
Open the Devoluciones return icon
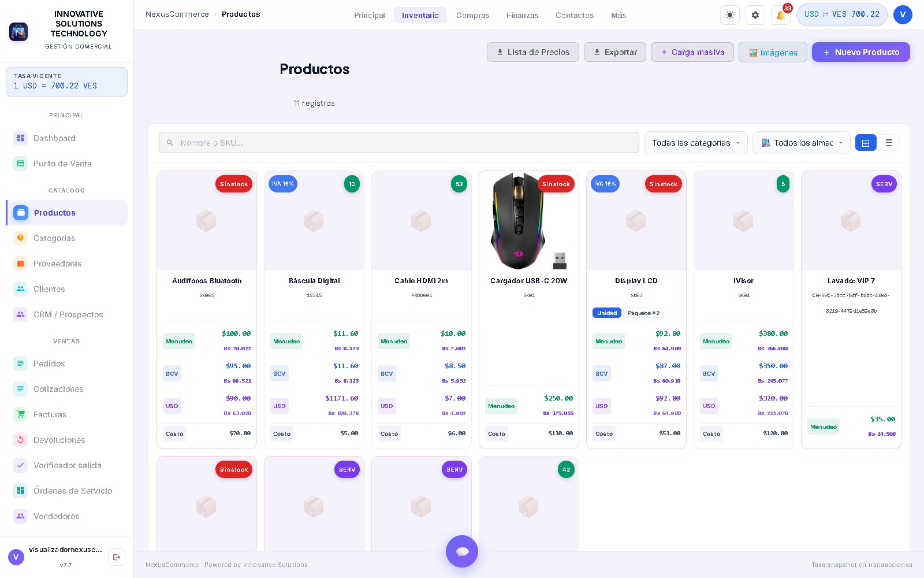tap(21, 440)
